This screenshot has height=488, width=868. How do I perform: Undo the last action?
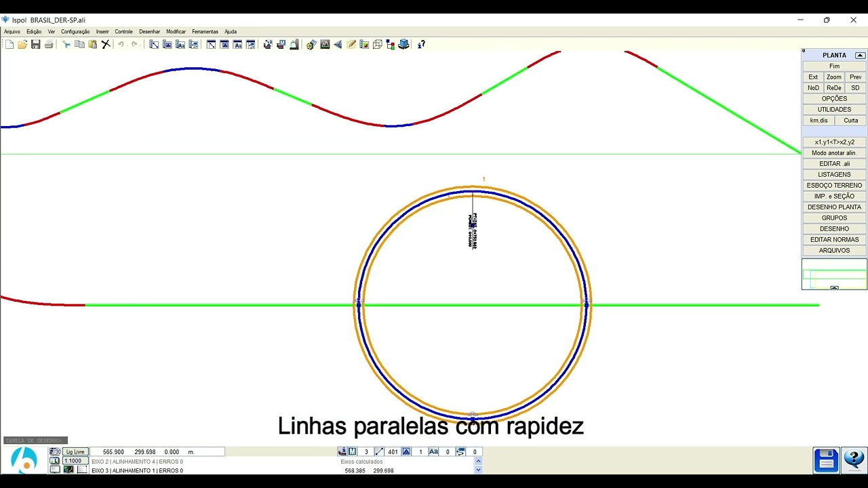click(x=121, y=44)
